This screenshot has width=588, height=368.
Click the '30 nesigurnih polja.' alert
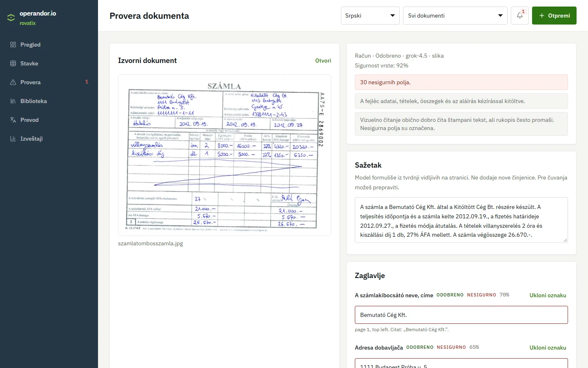[461, 82]
